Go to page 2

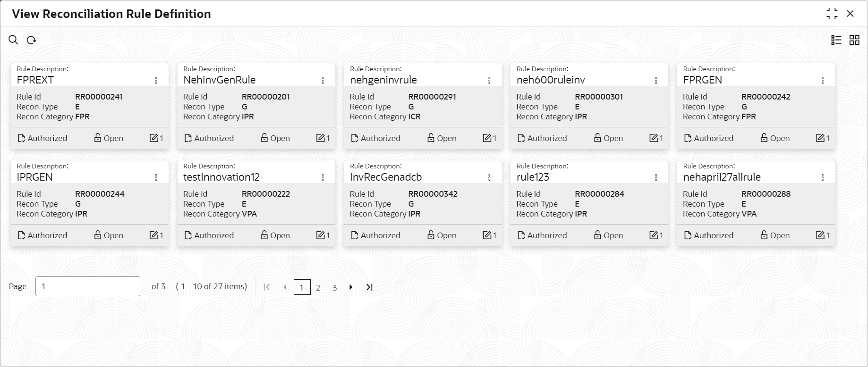pos(318,287)
